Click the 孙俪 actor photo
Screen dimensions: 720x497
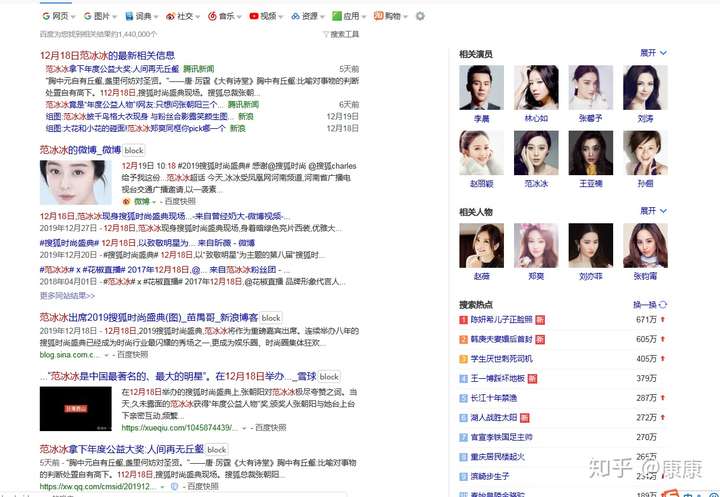coord(645,153)
